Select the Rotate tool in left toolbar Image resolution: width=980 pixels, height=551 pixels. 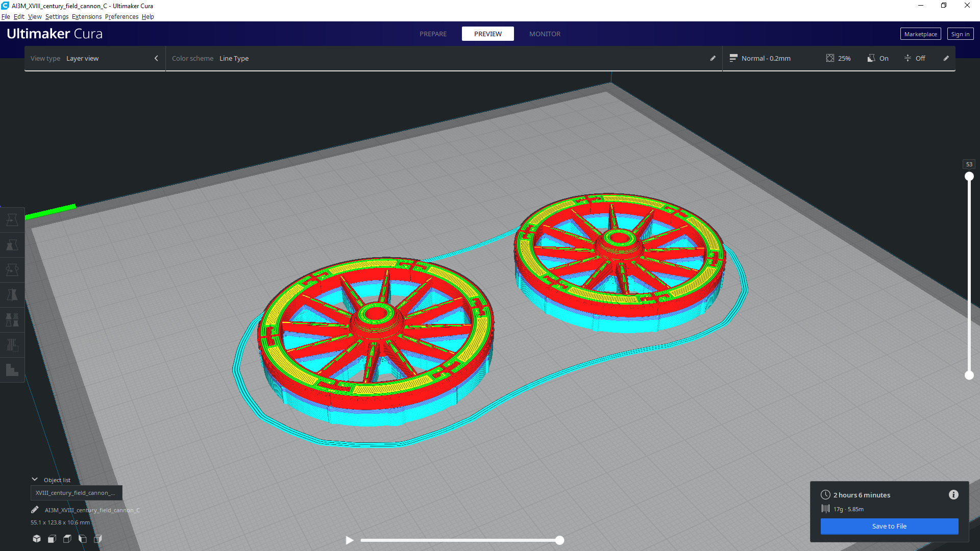[12, 270]
